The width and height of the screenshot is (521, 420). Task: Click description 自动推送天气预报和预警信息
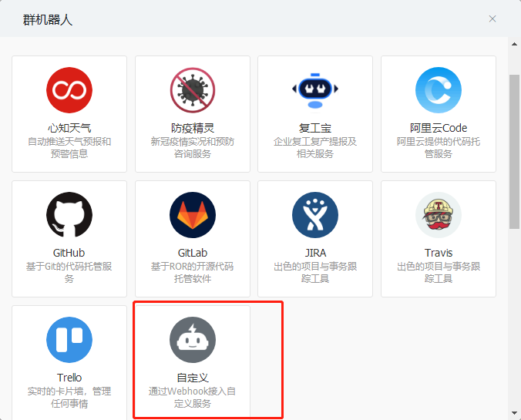(69, 147)
